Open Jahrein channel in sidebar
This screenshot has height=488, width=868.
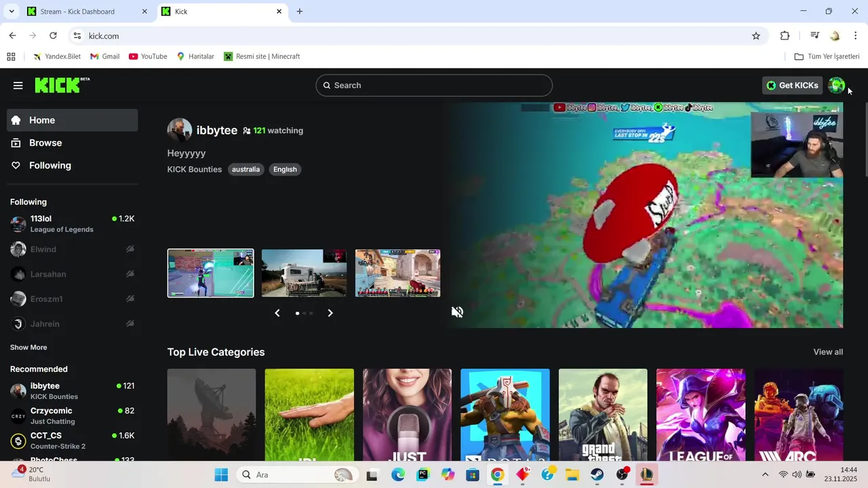(73, 324)
